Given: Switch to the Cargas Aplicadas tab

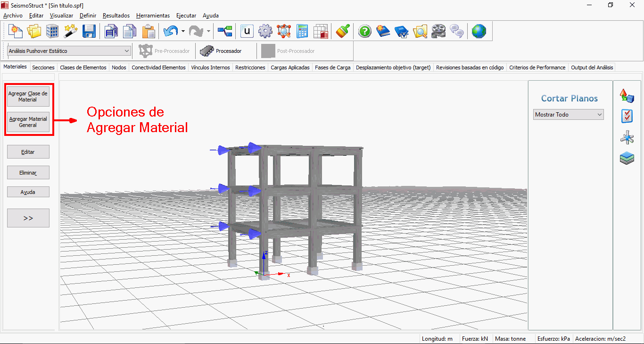Looking at the screenshot, I should pos(290,67).
